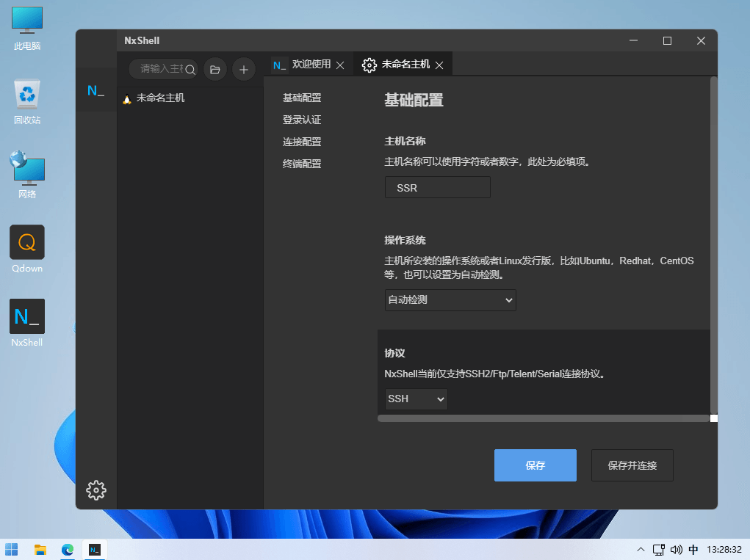Viewport: 750px width, 560px height.
Task: Open 基础配置 section
Action: pyautogui.click(x=302, y=98)
